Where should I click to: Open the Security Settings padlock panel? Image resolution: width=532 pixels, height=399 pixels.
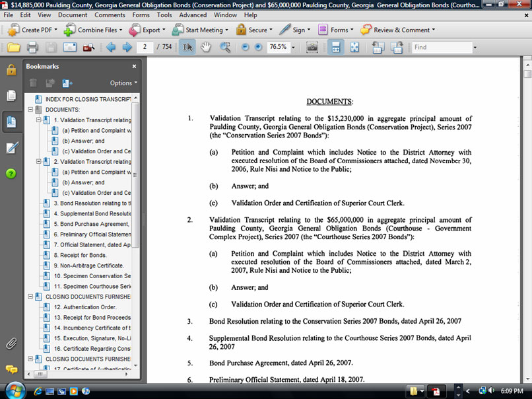click(11, 70)
